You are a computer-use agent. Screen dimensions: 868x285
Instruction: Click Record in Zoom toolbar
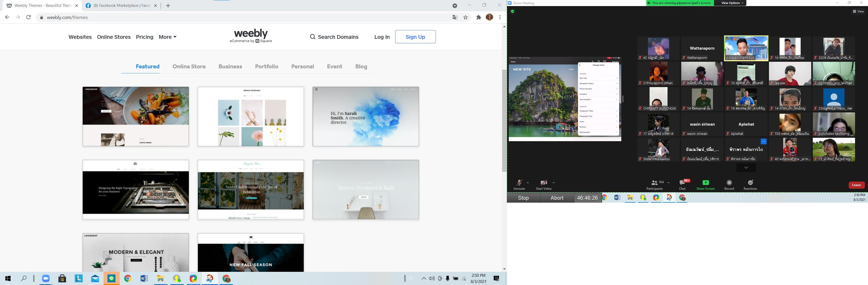729,185
